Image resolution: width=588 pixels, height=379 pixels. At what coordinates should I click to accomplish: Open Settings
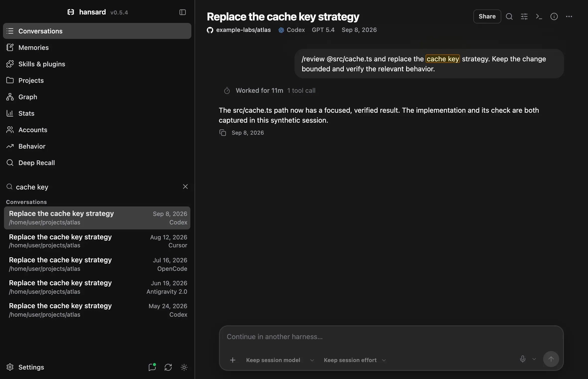pyautogui.click(x=31, y=367)
